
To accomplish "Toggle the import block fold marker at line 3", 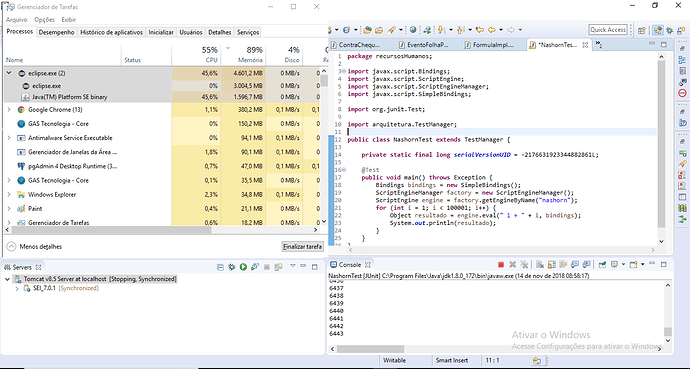I will tap(343, 71).
